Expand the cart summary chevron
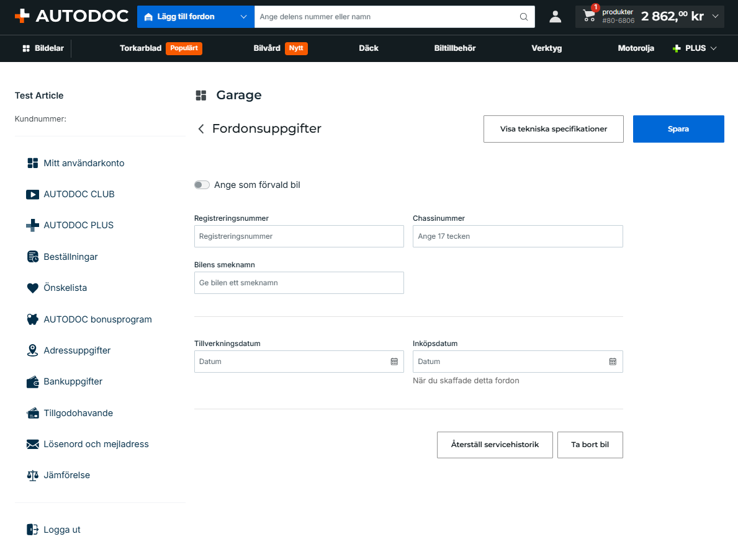 [x=716, y=17]
